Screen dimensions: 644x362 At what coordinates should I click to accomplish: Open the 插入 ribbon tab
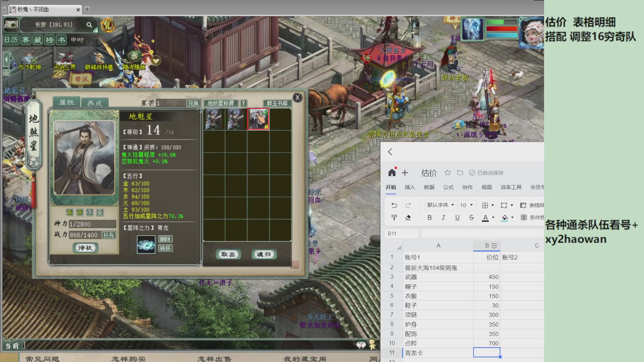click(x=410, y=187)
